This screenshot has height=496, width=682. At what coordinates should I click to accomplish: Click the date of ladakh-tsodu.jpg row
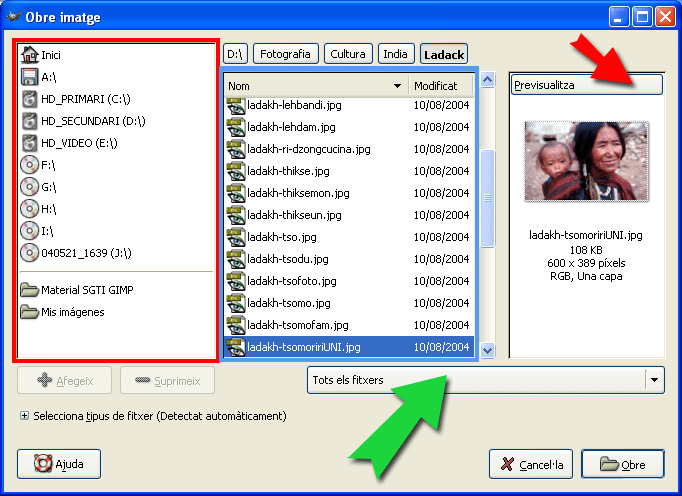coord(441,259)
